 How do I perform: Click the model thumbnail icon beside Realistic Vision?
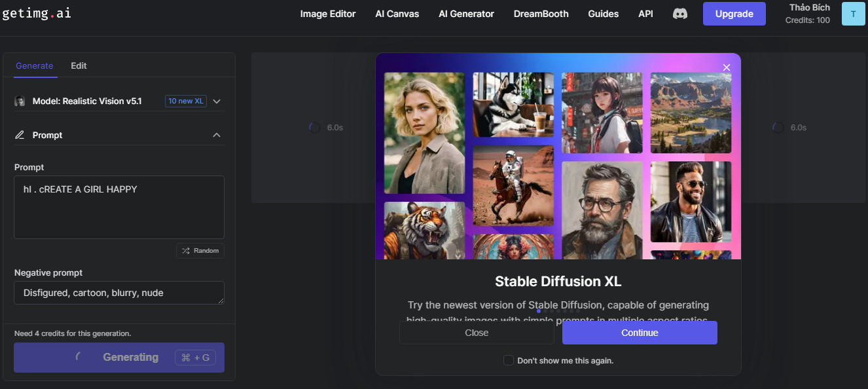pyautogui.click(x=20, y=102)
